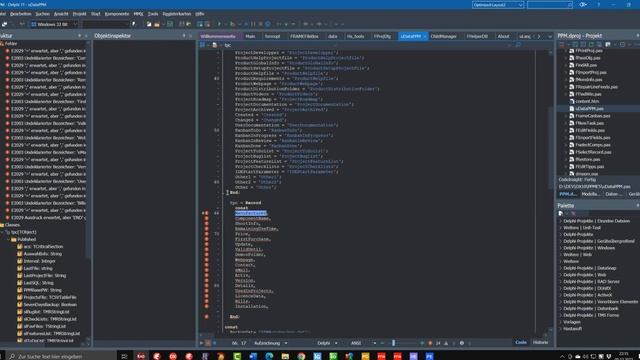This screenshot has width=640, height=360.
Task: Click the editor search icon at top right
Action: tap(519, 45)
